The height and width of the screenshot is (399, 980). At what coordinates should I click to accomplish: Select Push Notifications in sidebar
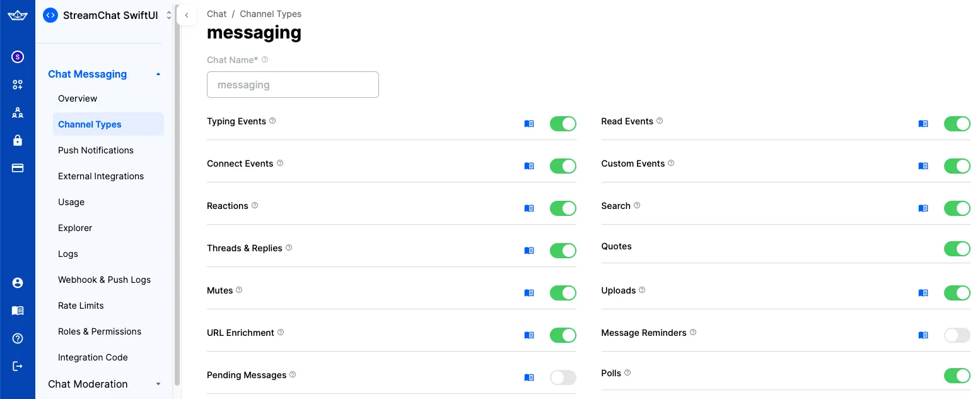point(95,150)
